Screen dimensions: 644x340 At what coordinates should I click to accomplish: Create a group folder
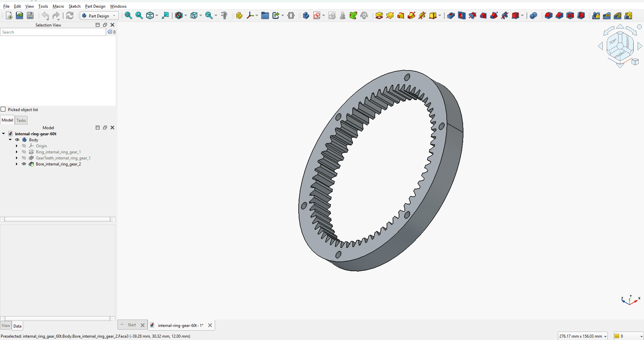click(x=265, y=15)
